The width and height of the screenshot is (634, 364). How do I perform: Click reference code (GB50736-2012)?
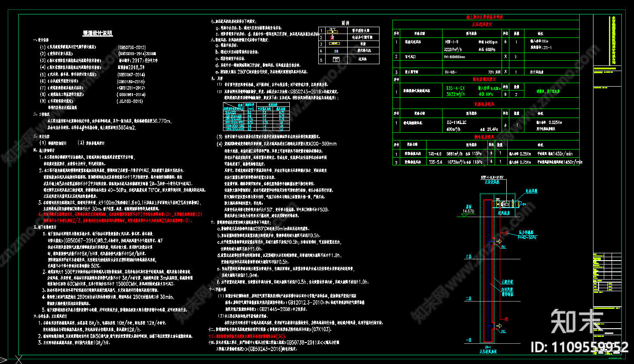point(132,47)
